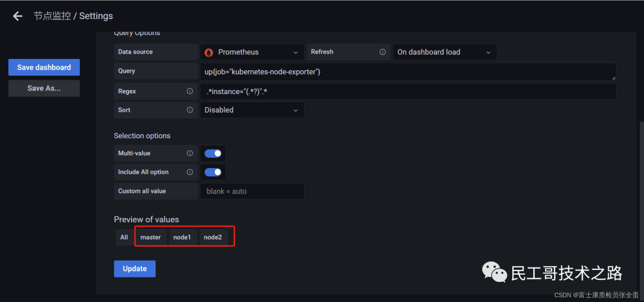Click the Save dashboard button
This screenshot has width=644, height=302.
(x=44, y=67)
